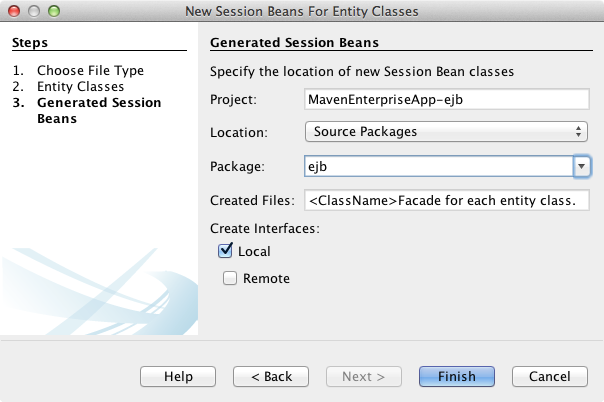Cancel the session bean wizard
604x402 pixels.
[549, 376]
